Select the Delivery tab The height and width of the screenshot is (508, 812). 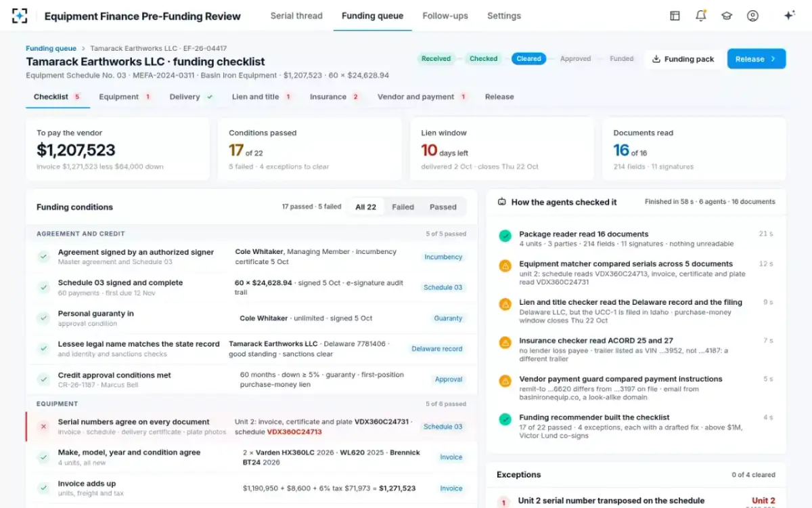point(191,97)
